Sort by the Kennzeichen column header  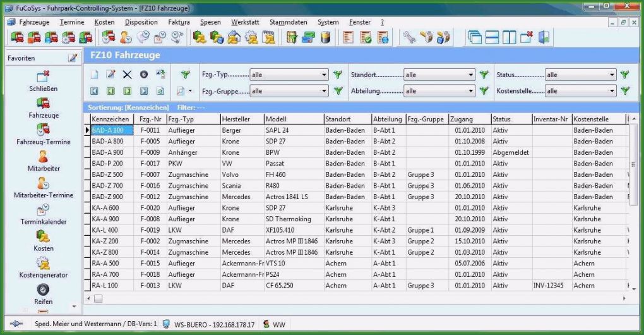110,119
